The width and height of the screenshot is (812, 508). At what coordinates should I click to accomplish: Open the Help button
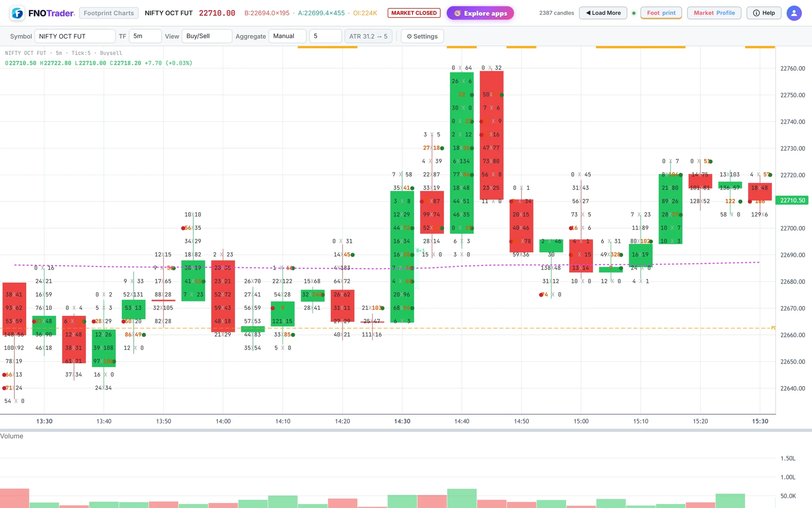point(764,13)
